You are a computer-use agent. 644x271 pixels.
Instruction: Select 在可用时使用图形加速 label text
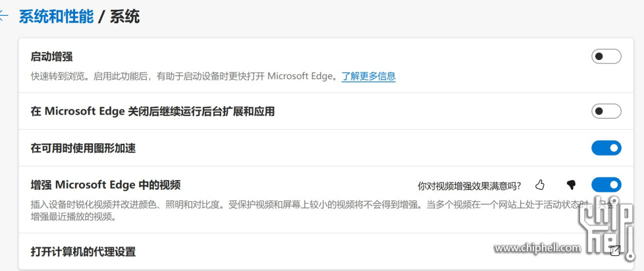click(x=84, y=148)
